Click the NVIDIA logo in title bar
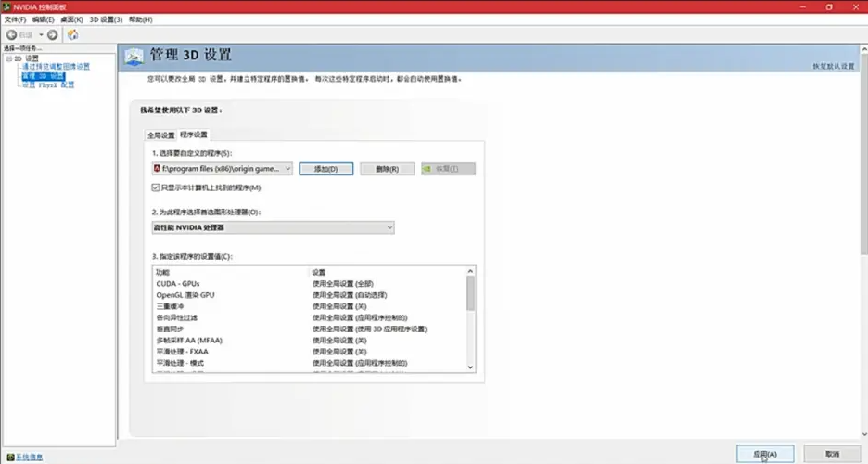The image size is (868, 464). tap(6, 6)
